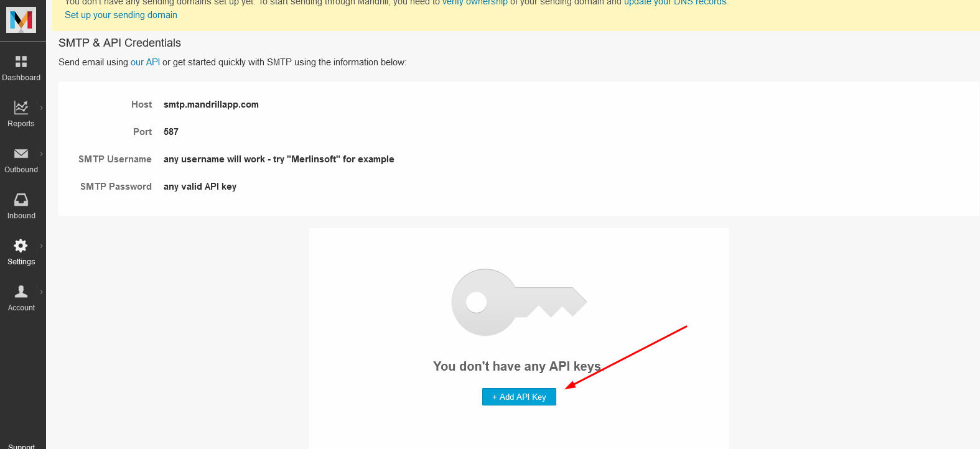This screenshot has height=449, width=980.
Task: Open the Dashboard grid icon
Action: coord(21,61)
